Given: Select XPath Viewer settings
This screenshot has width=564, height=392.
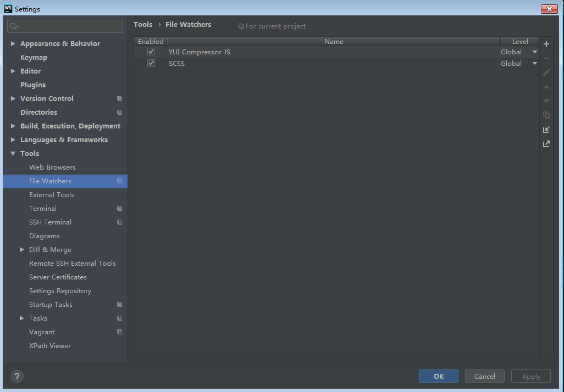Looking at the screenshot, I should [50, 346].
